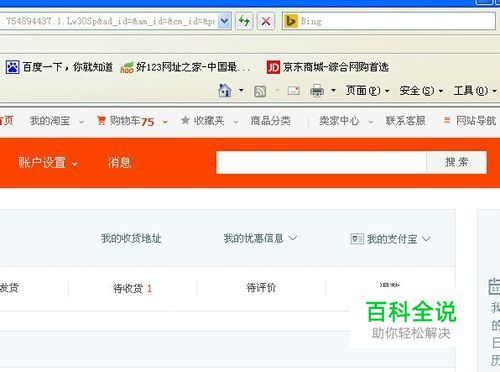The height and width of the screenshot is (372, 500).
Task: Click the red X stop button
Action: coord(266,21)
